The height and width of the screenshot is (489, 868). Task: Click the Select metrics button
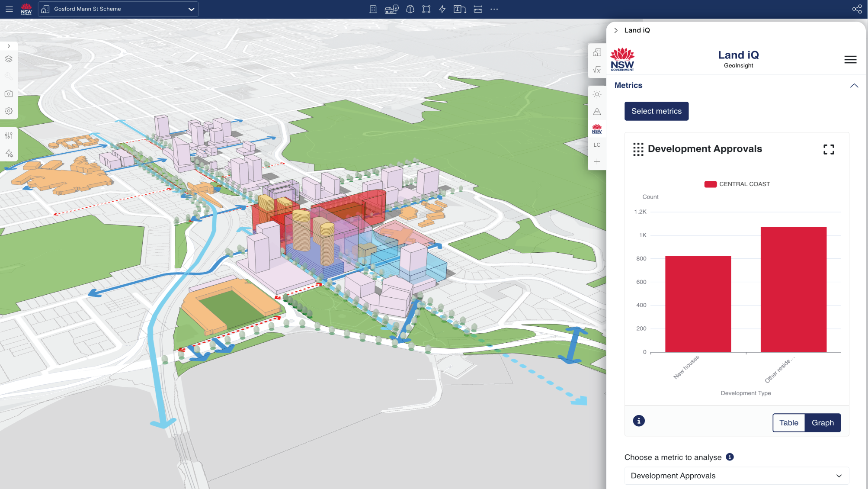[656, 111]
